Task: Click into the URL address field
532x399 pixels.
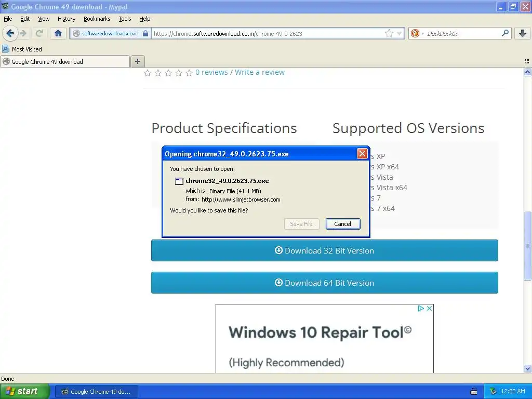Action: click(x=268, y=33)
